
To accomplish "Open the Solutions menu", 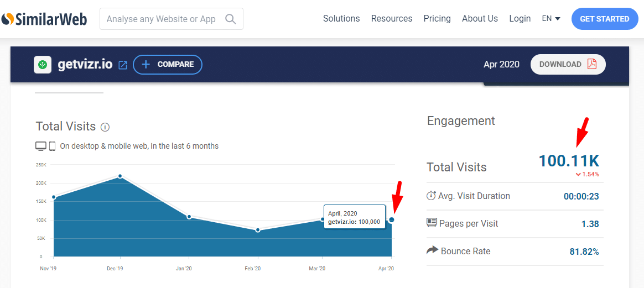I will coord(341,18).
